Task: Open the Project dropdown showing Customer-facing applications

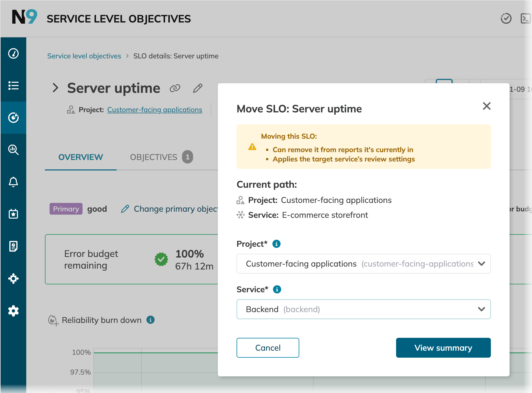Action: 363,264
